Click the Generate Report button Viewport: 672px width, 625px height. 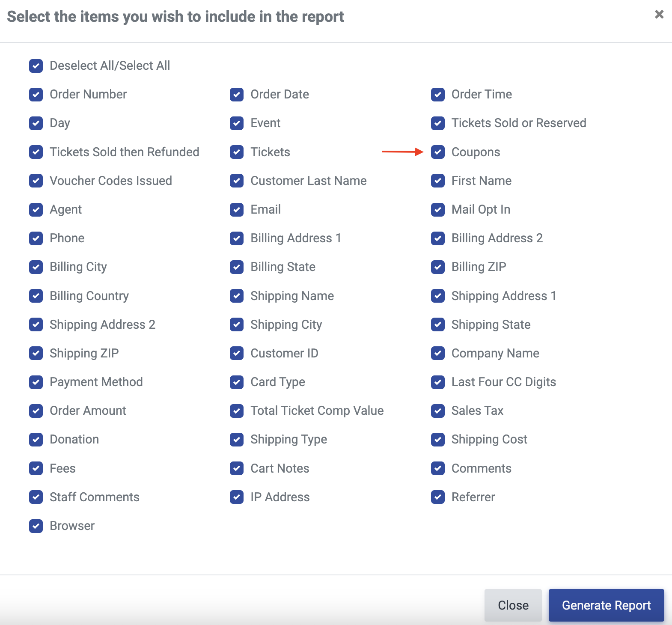click(x=606, y=605)
